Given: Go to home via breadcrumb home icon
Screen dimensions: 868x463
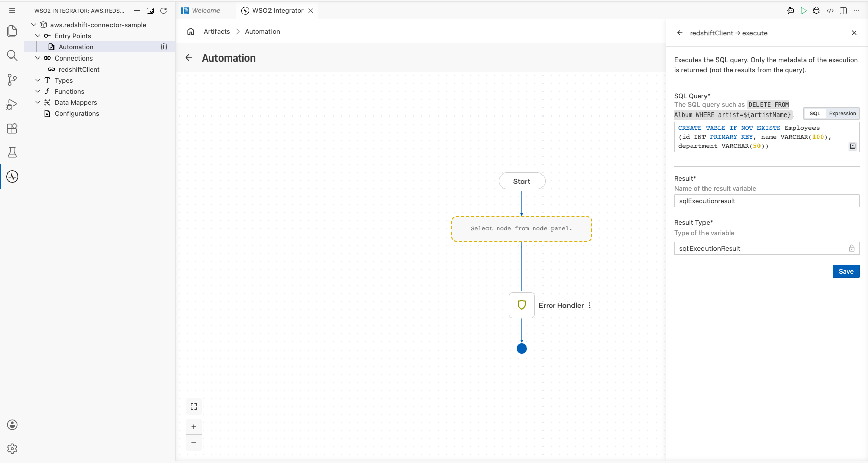Looking at the screenshot, I should (191, 31).
